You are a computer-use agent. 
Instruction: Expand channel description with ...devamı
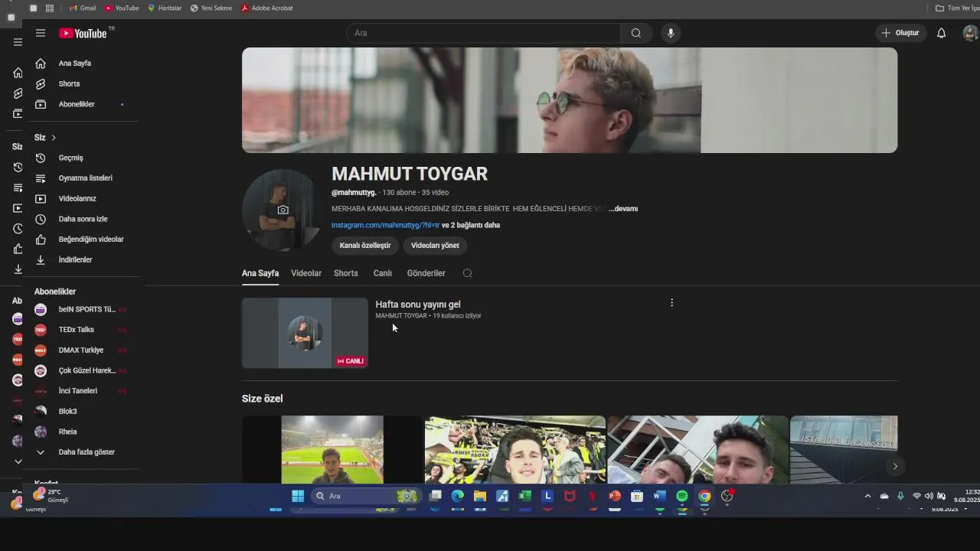pos(623,209)
